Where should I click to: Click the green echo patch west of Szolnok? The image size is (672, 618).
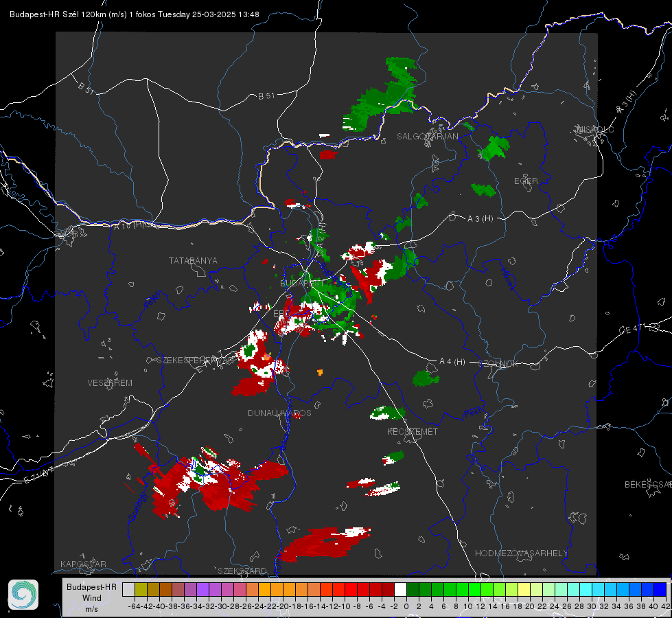coord(426,378)
